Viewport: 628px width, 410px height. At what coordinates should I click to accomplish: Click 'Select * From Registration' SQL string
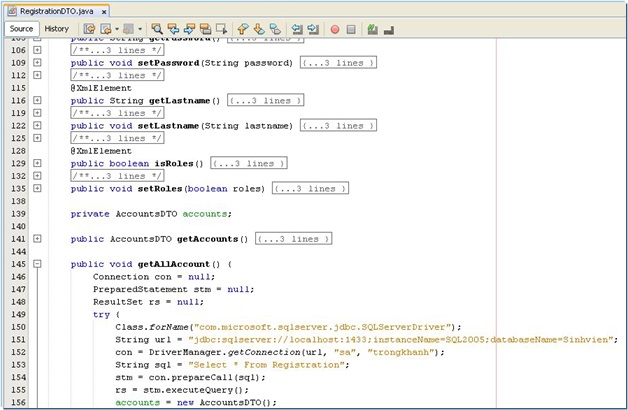click(266, 365)
